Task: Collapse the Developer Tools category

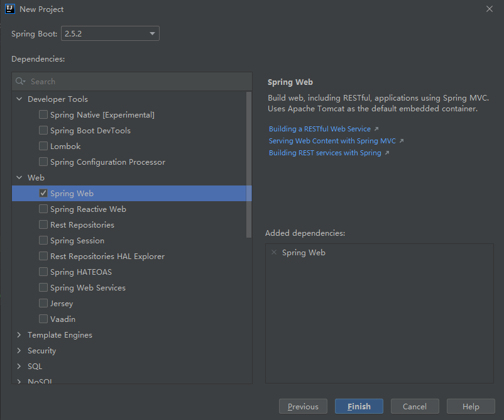Action: [19, 99]
